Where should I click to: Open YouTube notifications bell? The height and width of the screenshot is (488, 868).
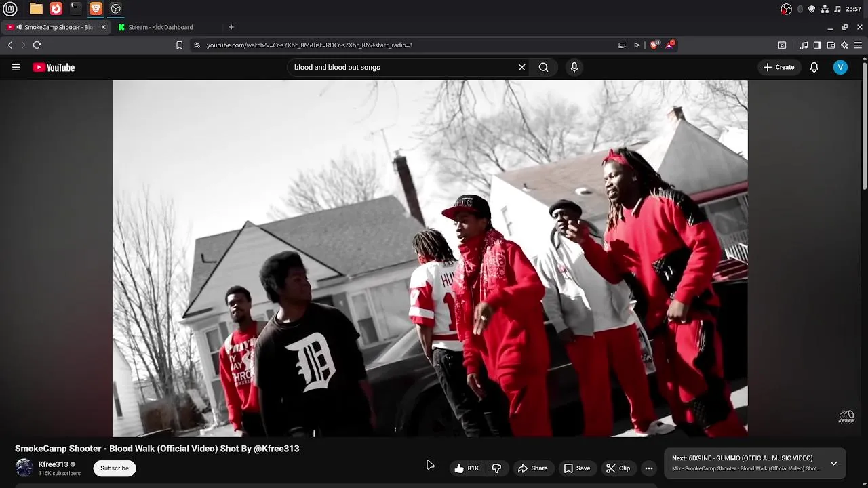814,67
